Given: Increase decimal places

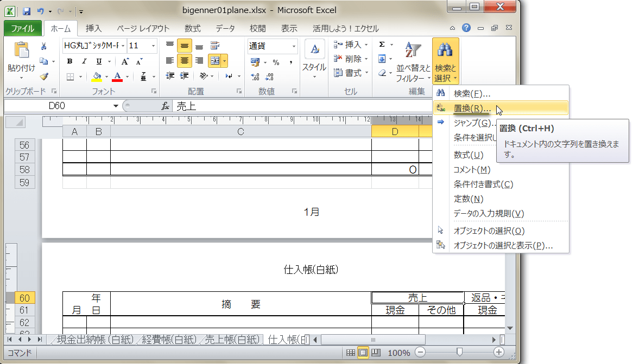Looking at the screenshot, I should click(255, 76).
